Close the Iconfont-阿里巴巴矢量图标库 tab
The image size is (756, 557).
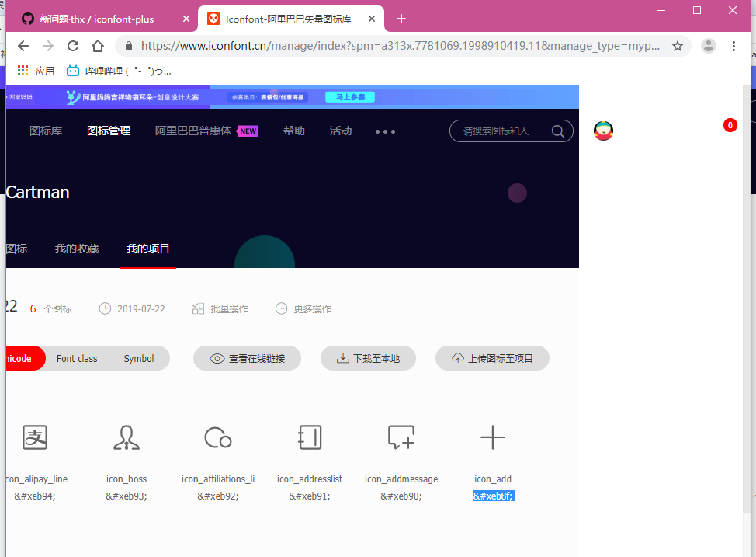(372, 19)
